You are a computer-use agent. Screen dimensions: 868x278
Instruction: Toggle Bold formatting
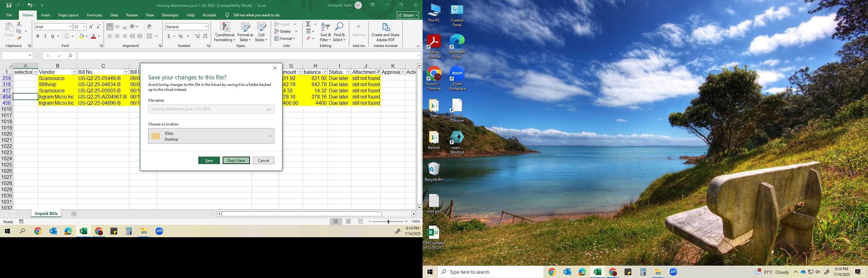38,36
